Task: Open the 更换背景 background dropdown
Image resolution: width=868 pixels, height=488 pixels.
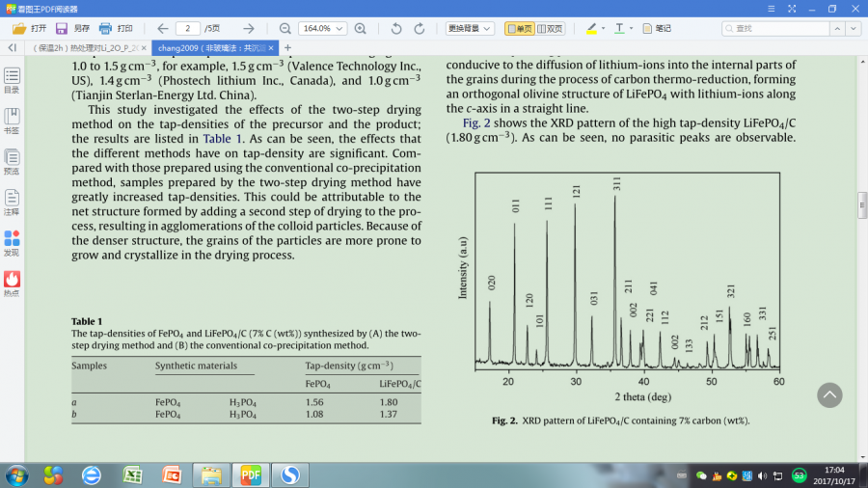Action: pos(470,29)
